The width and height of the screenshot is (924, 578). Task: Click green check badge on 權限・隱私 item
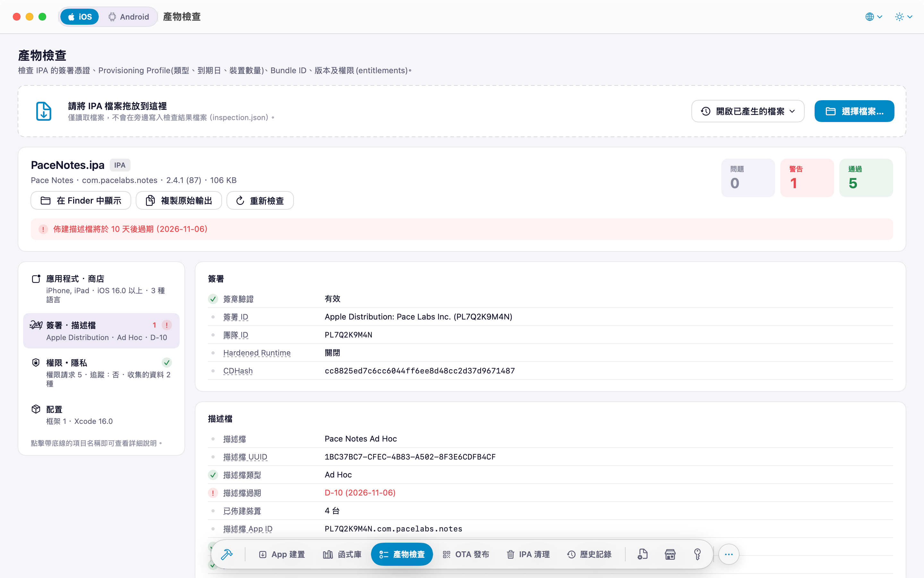pyautogui.click(x=167, y=363)
